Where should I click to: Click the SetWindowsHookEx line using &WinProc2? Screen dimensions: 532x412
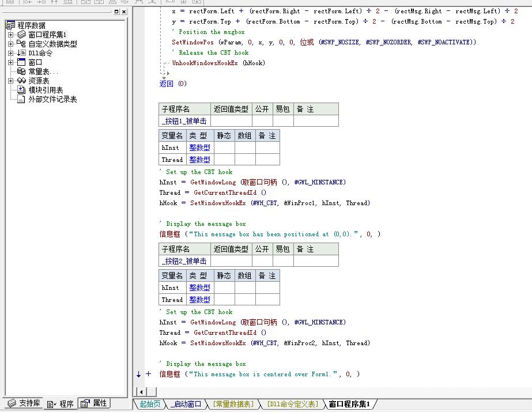click(x=265, y=343)
